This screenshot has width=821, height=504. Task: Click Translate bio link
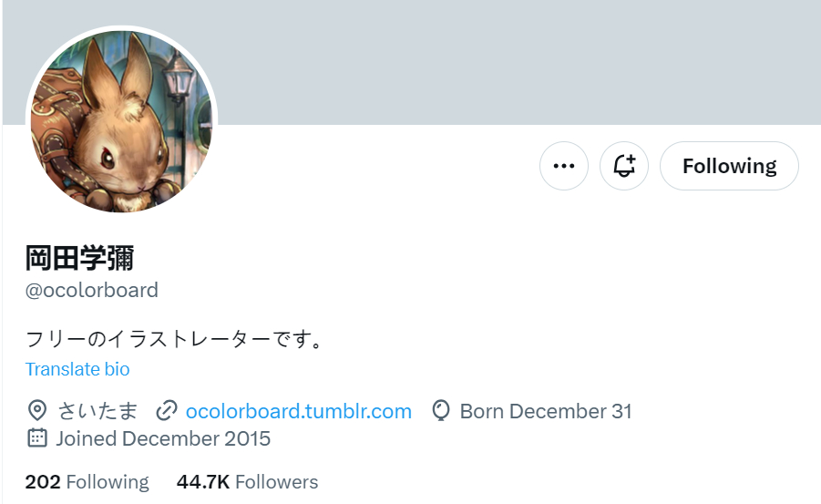[77, 369]
